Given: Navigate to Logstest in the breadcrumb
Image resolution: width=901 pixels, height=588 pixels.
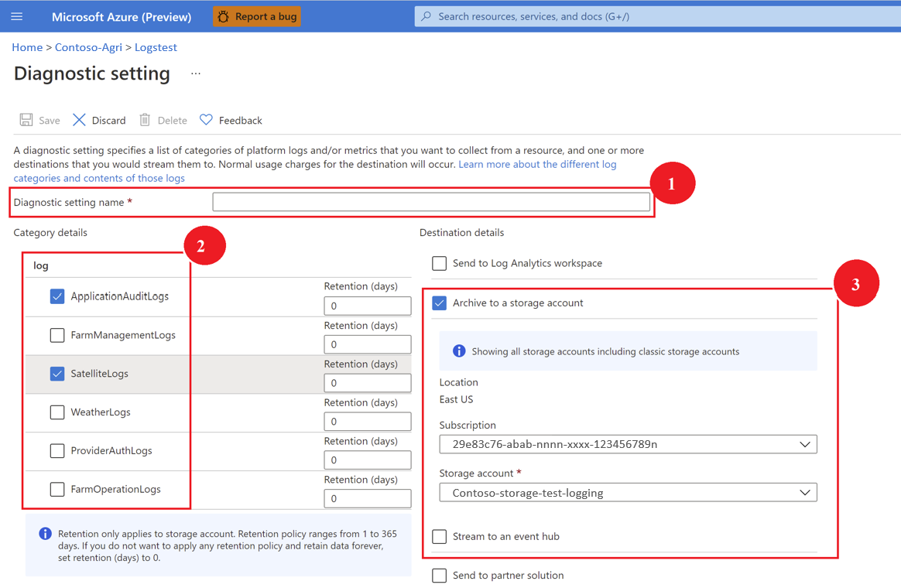Looking at the screenshot, I should click(155, 47).
